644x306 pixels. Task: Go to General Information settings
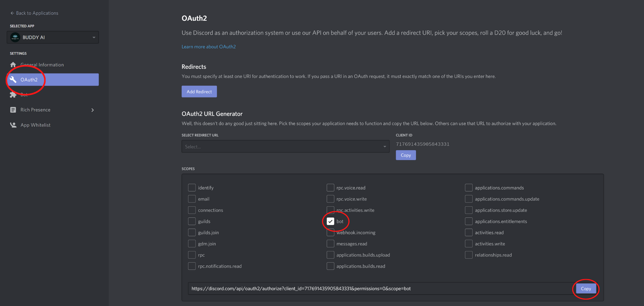pos(42,65)
